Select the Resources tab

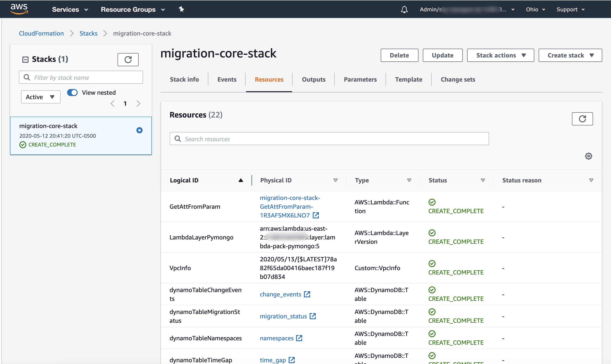click(269, 79)
